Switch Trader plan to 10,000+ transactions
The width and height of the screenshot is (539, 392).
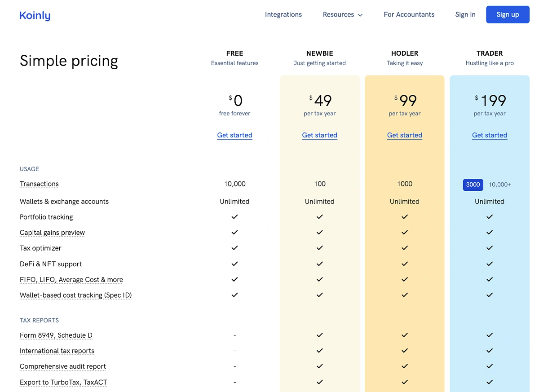[x=499, y=185]
